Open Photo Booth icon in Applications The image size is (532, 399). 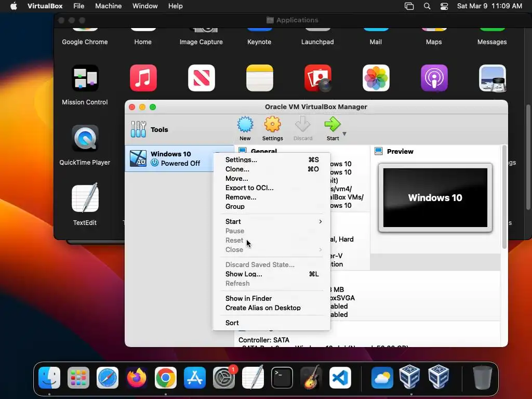318,78
